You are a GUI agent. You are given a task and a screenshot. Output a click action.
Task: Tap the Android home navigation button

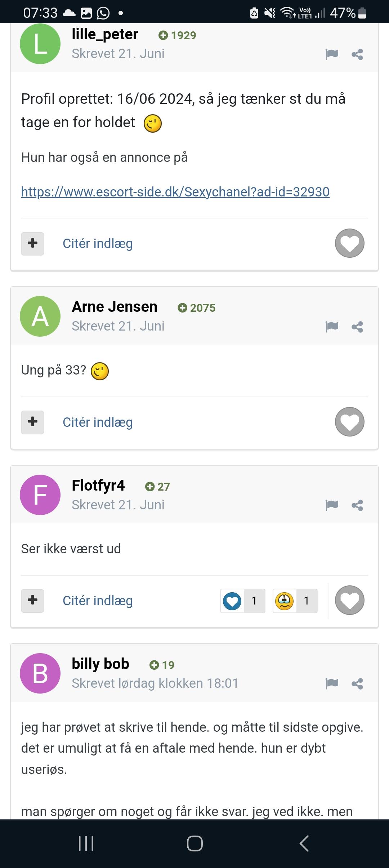194,843
